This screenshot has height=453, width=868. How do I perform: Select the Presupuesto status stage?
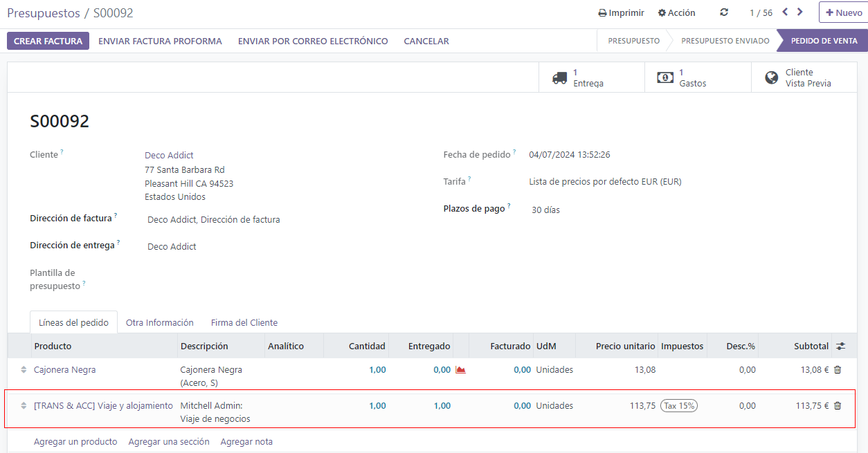(633, 41)
